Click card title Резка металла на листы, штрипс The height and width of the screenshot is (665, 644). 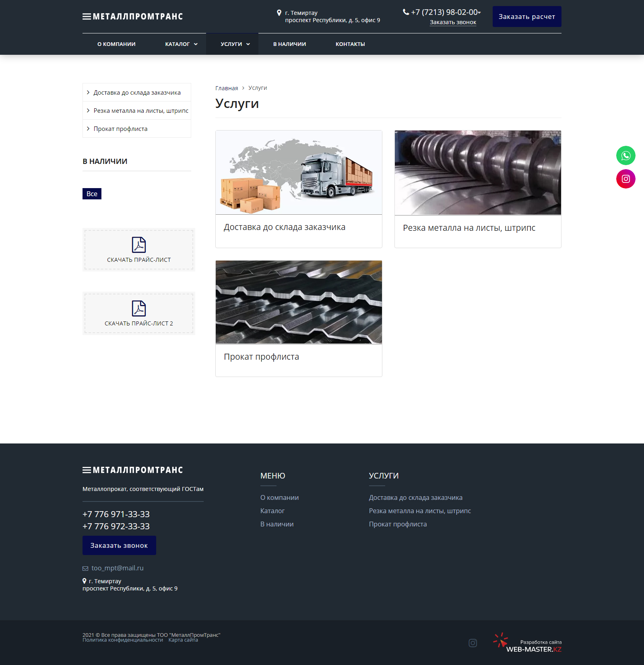pyautogui.click(x=469, y=228)
